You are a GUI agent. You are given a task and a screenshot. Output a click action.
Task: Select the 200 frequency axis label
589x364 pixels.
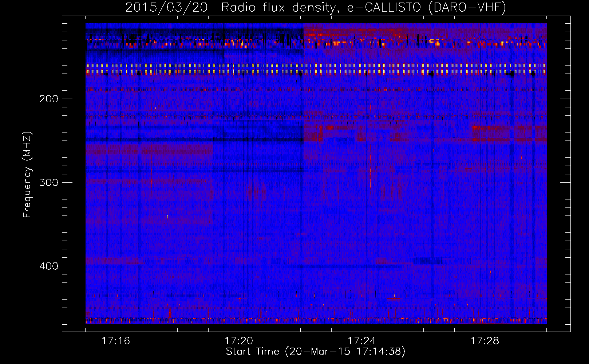tap(49, 99)
